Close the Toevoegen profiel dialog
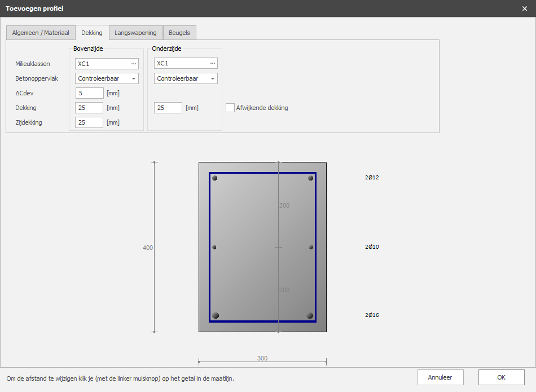This screenshot has height=392, width=536. (x=525, y=8)
